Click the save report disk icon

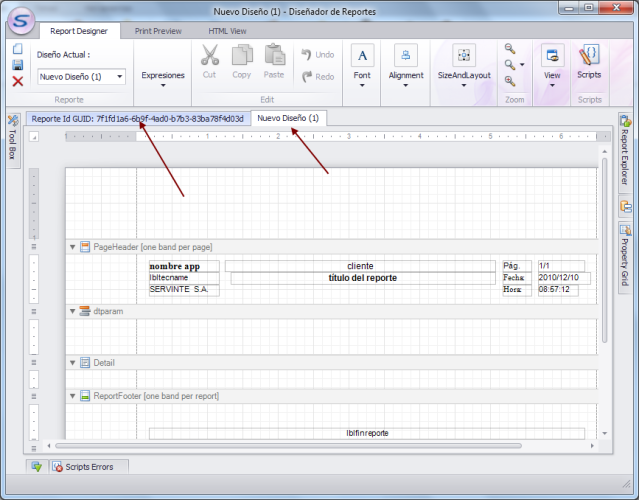pos(17,65)
